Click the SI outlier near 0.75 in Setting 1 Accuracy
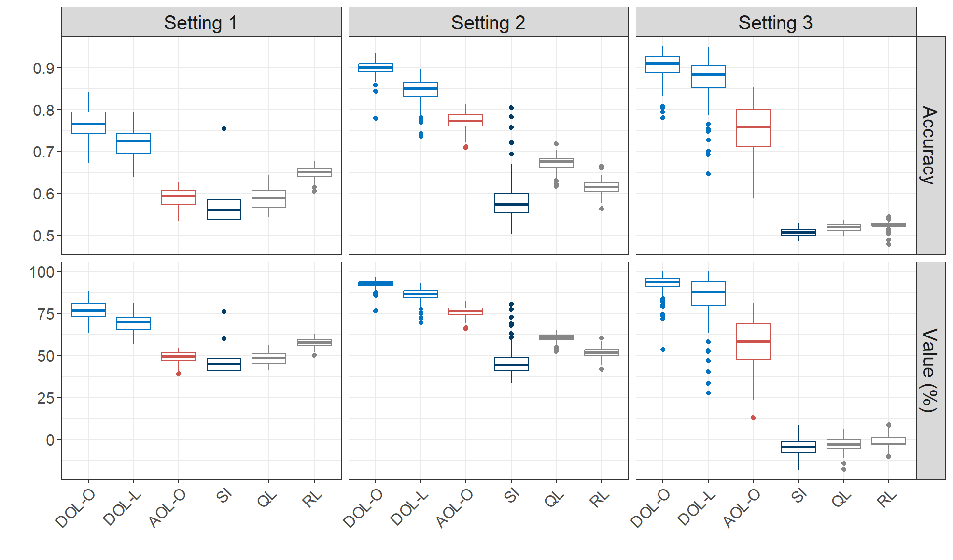Image resolution: width=953 pixels, height=560 pixels. tap(224, 129)
